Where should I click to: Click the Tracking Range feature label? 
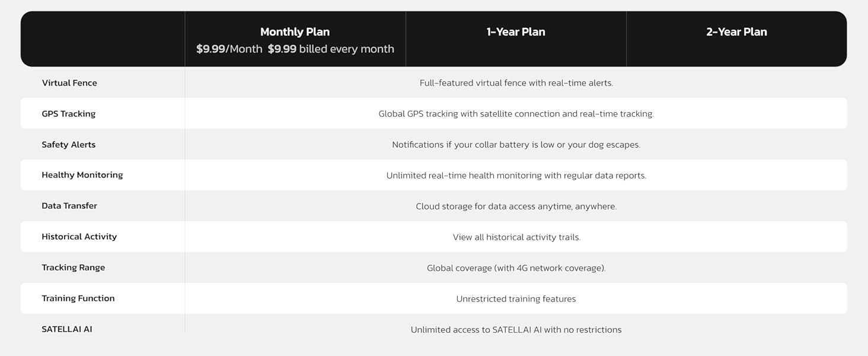point(74,268)
